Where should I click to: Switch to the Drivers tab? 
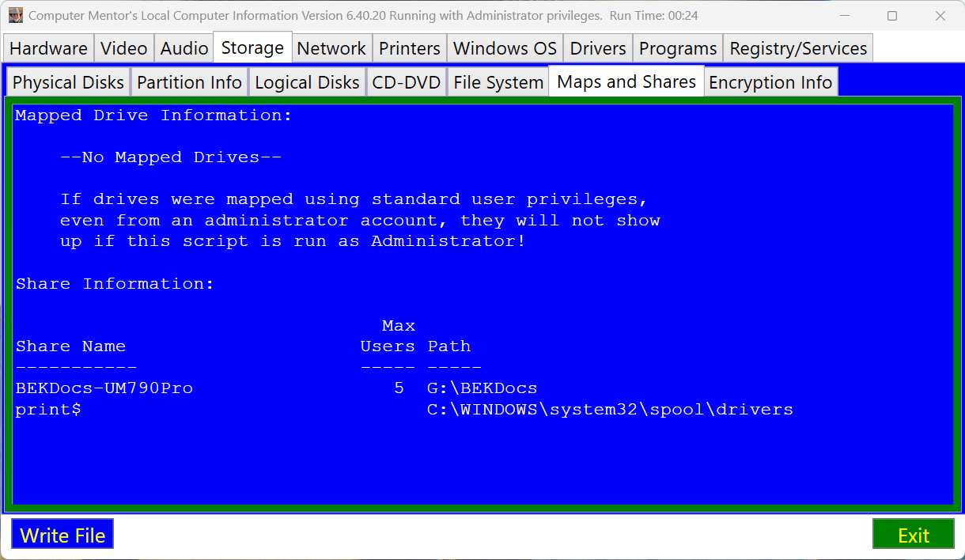(x=598, y=48)
